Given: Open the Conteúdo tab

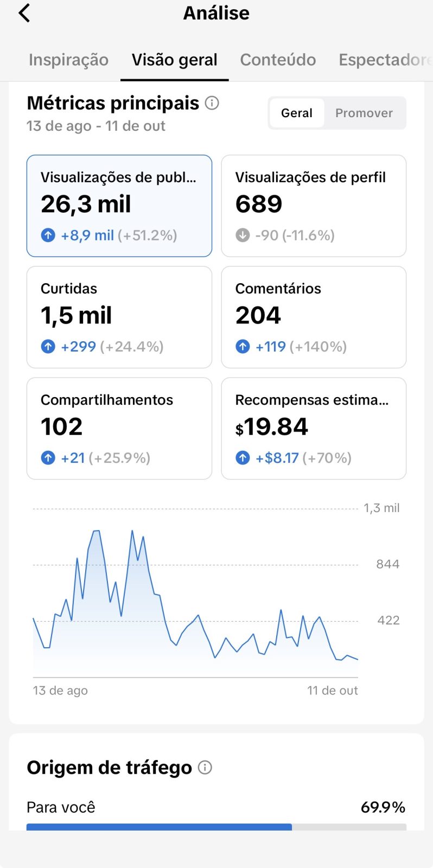Looking at the screenshot, I should click(278, 60).
